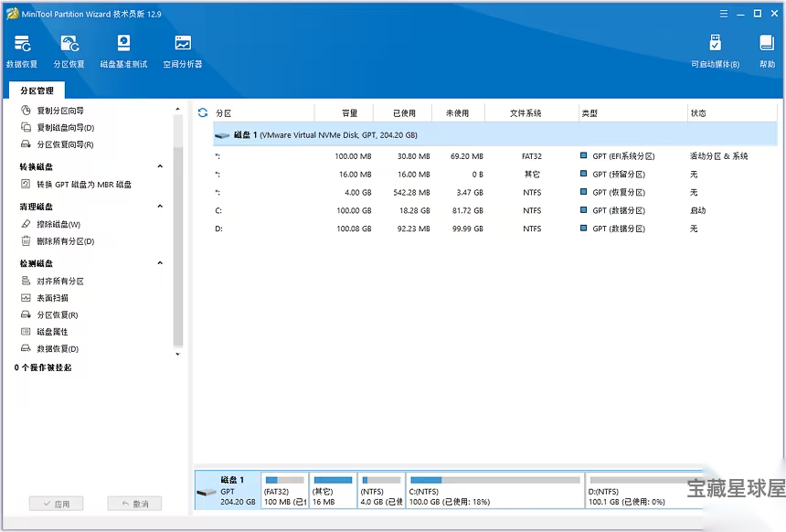Select 复制分区向导 in the sidebar
This screenshot has width=786, height=532.
pyautogui.click(x=60, y=111)
